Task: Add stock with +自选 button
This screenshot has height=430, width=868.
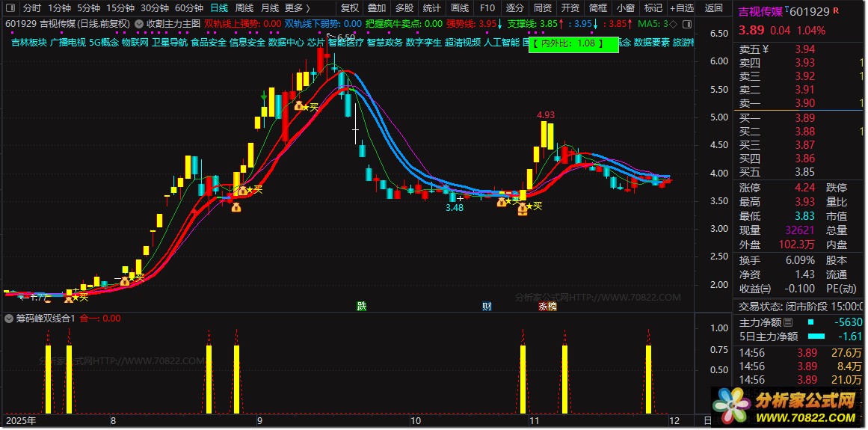Action: point(681,8)
